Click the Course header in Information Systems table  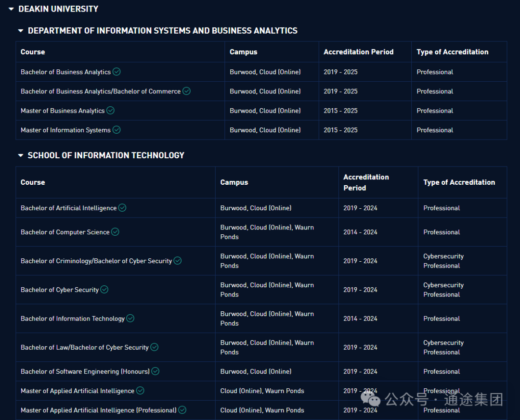(x=33, y=51)
